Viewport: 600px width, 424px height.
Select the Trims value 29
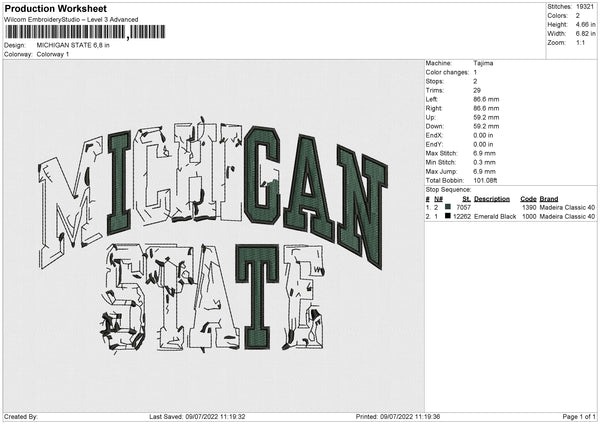(477, 90)
